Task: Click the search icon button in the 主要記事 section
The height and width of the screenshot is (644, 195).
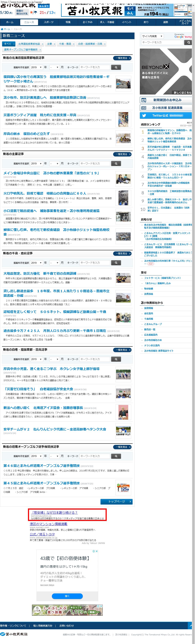Action: tap(116, 163)
